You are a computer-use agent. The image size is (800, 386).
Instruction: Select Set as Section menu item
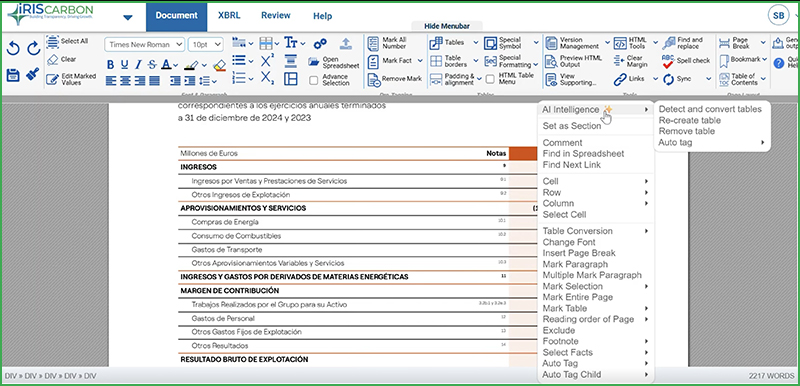tap(572, 126)
